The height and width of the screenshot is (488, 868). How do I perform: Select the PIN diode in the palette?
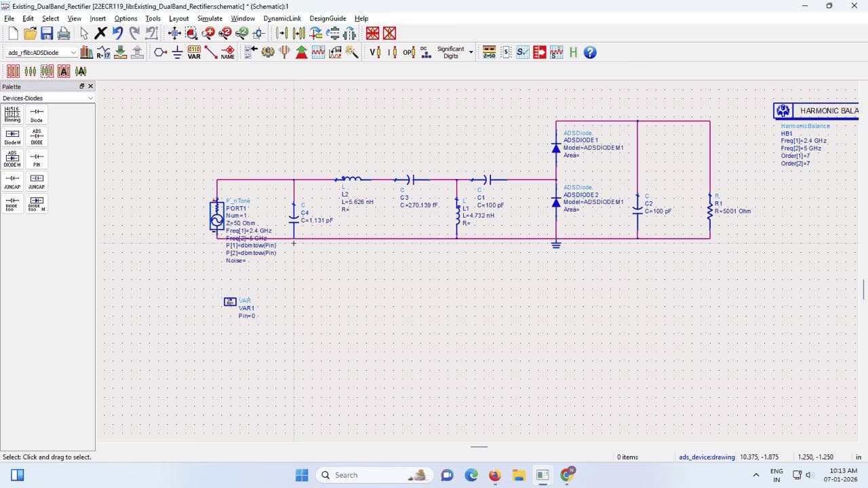tap(37, 159)
